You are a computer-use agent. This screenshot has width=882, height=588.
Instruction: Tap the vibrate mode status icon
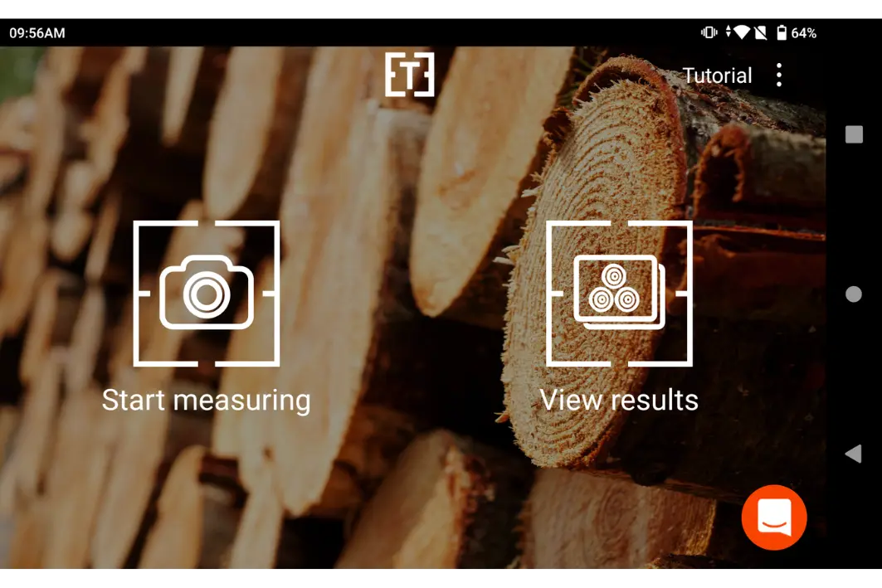pyautogui.click(x=709, y=32)
